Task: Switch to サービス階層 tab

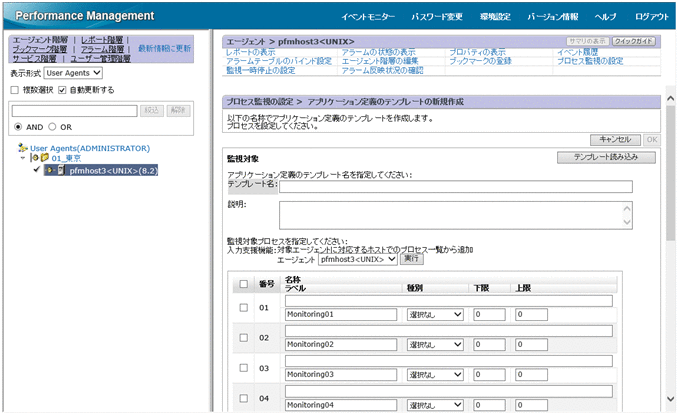Action: point(34,58)
